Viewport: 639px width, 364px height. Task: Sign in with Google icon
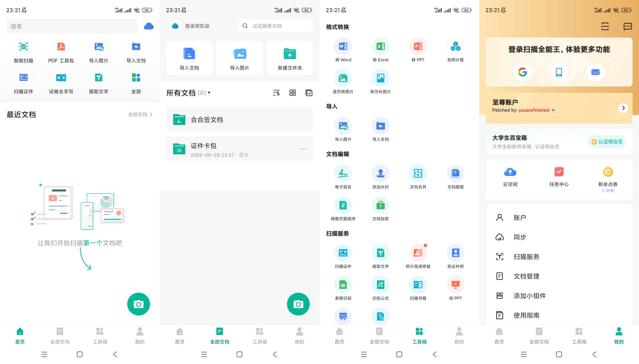[x=522, y=72]
